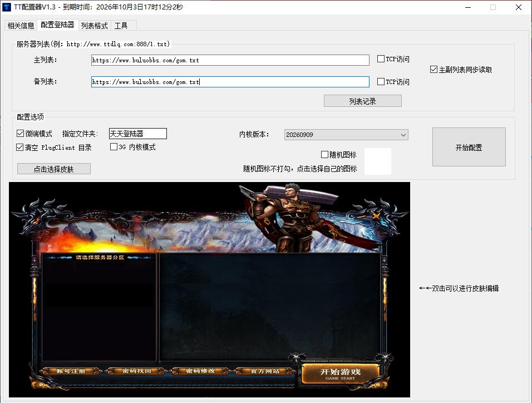Click the 列表记录 button
The height and width of the screenshot is (403, 532).
click(363, 101)
